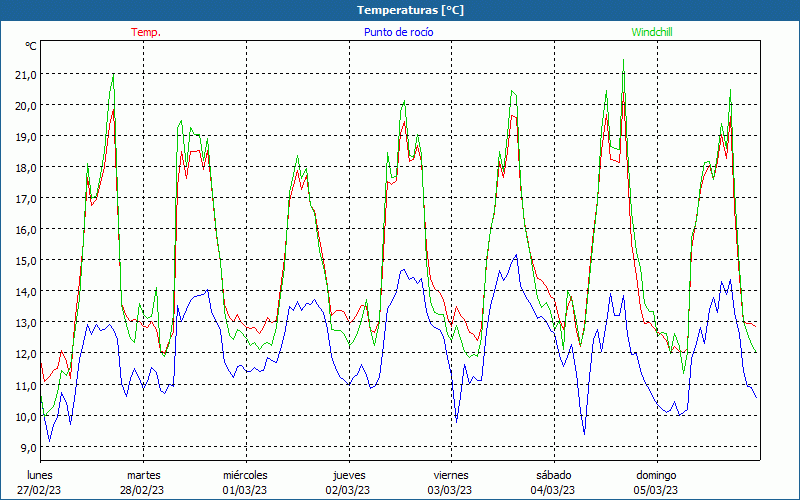Click the 'viernes' day label

point(451,475)
